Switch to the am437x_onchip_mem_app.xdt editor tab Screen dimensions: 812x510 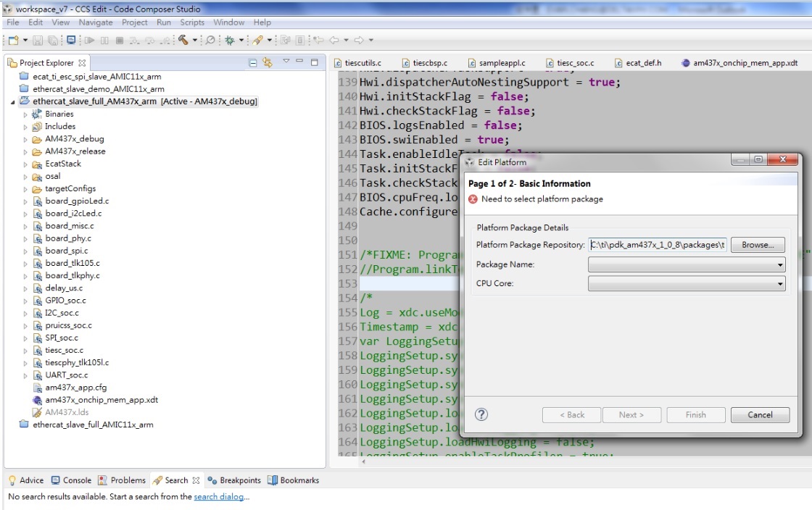tap(739, 62)
